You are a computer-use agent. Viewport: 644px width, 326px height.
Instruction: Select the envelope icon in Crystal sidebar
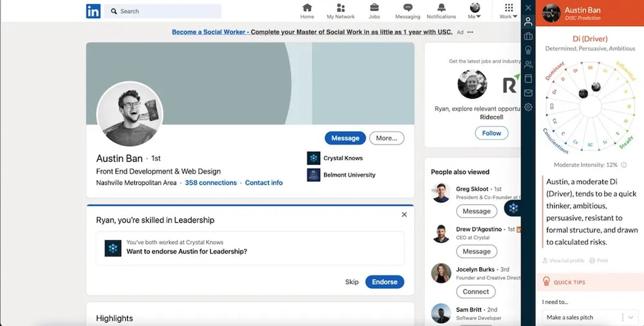coord(528,93)
